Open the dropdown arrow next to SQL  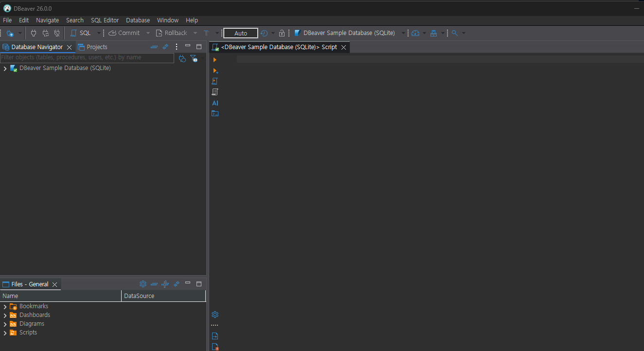point(99,33)
